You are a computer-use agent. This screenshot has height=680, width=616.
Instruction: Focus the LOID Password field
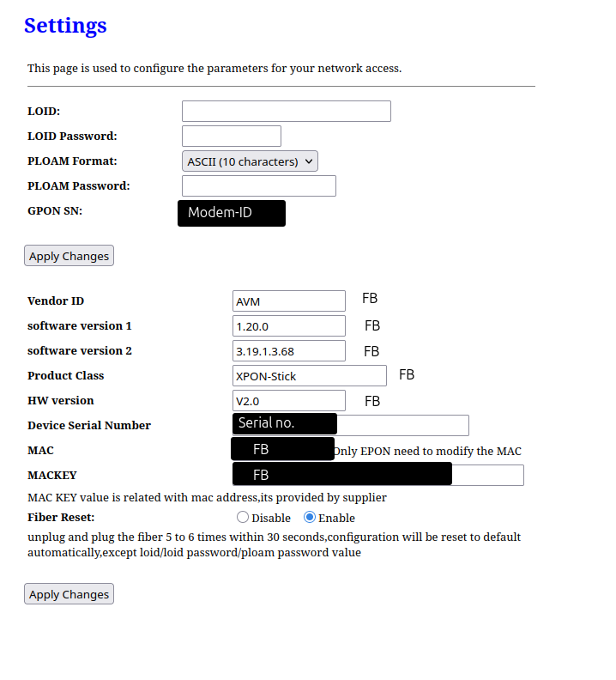tap(232, 137)
